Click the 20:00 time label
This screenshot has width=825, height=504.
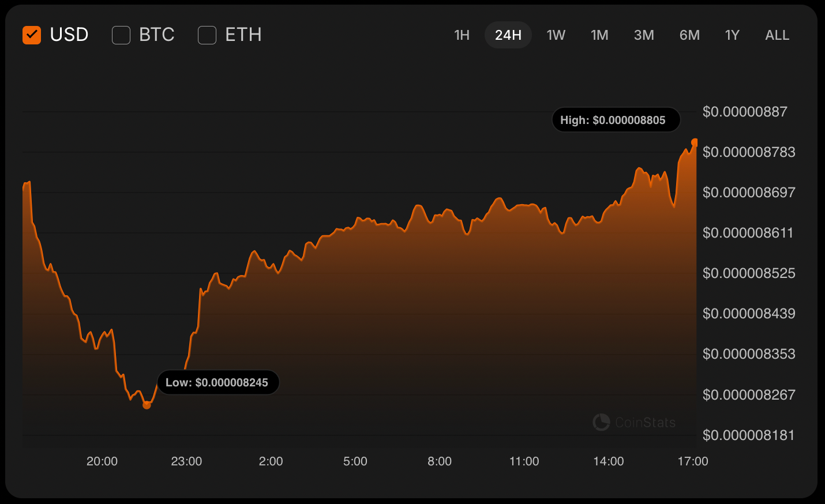(102, 461)
